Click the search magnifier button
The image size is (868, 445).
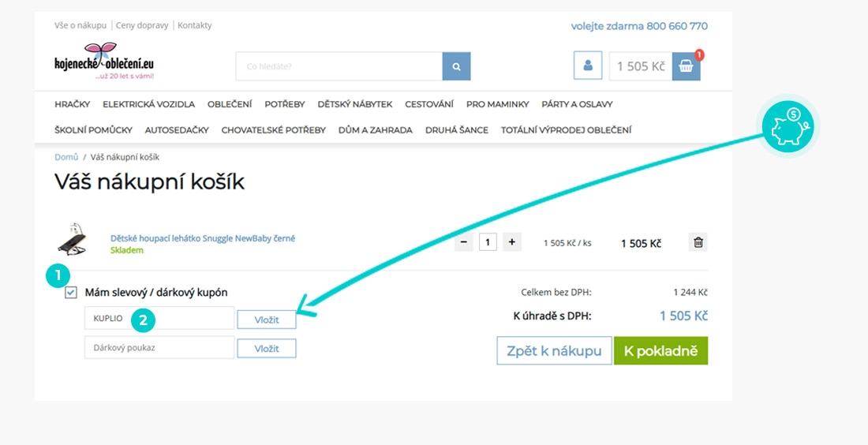click(x=456, y=66)
